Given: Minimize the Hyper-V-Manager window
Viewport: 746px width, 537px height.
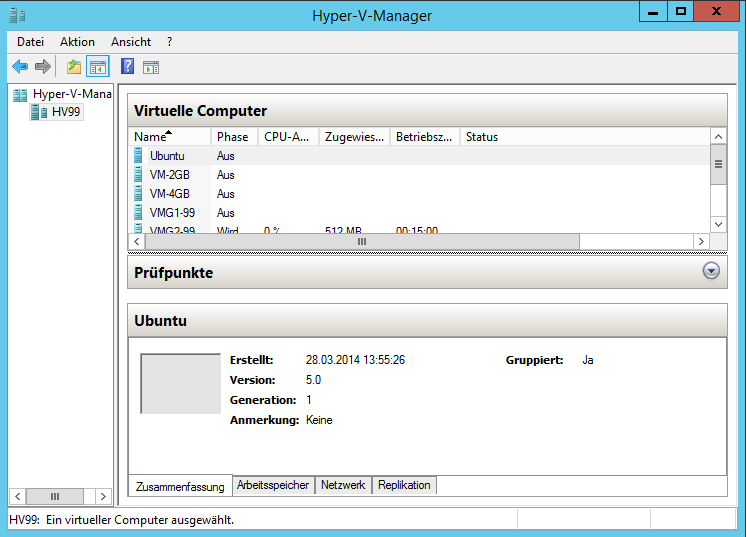Looking at the screenshot, I should click(x=653, y=11).
